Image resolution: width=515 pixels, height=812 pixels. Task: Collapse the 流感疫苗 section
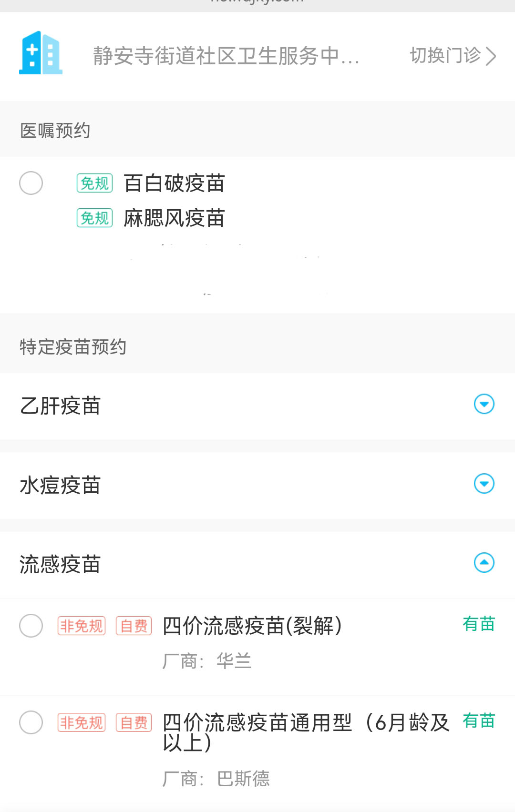coord(484,563)
